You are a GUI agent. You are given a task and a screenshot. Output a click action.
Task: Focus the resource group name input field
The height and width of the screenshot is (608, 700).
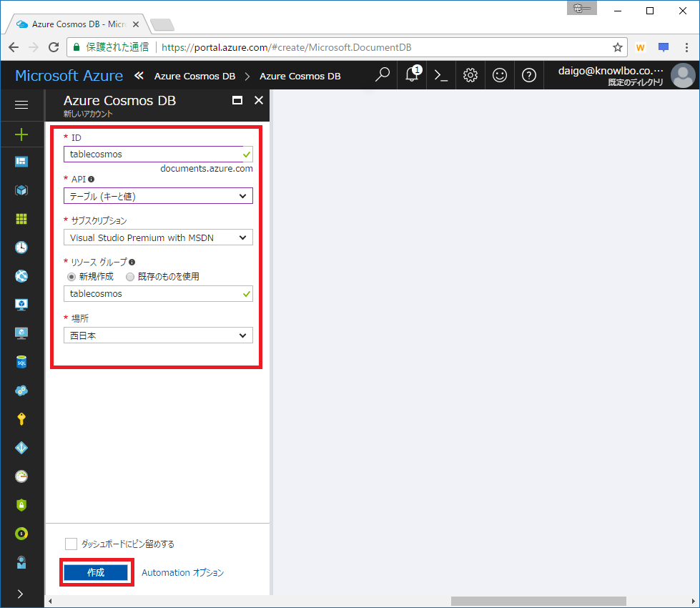(x=158, y=293)
